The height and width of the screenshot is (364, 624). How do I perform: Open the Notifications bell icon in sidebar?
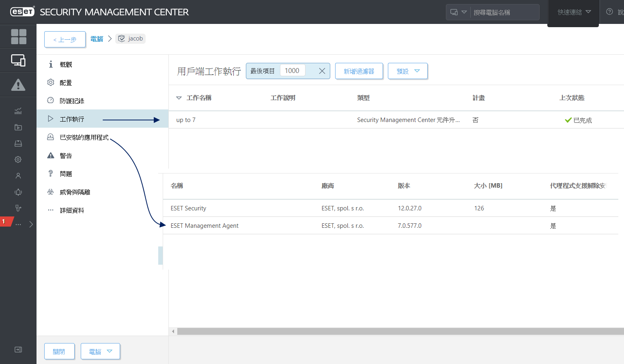click(18, 192)
